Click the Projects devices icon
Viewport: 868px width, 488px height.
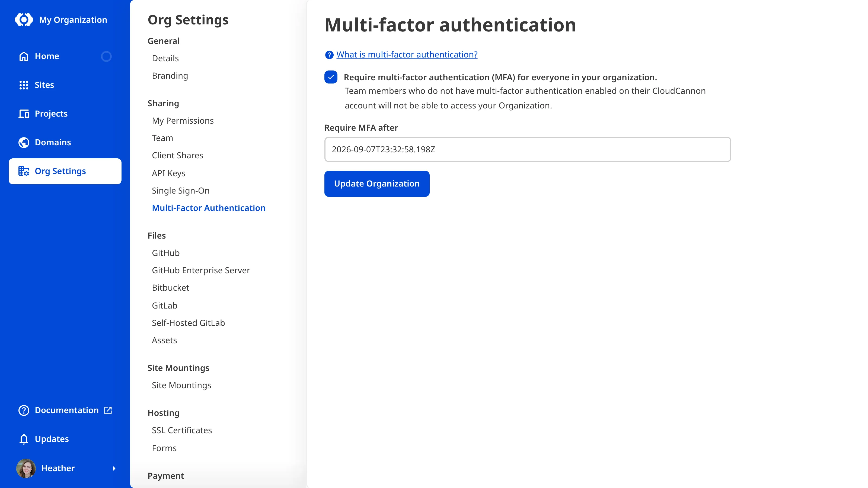tap(24, 114)
